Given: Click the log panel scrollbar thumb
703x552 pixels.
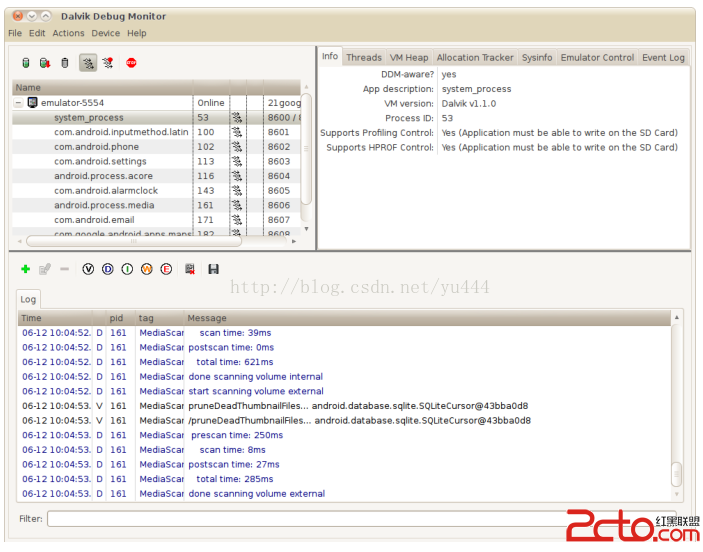Looking at the screenshot, I should tap(677, 474).
